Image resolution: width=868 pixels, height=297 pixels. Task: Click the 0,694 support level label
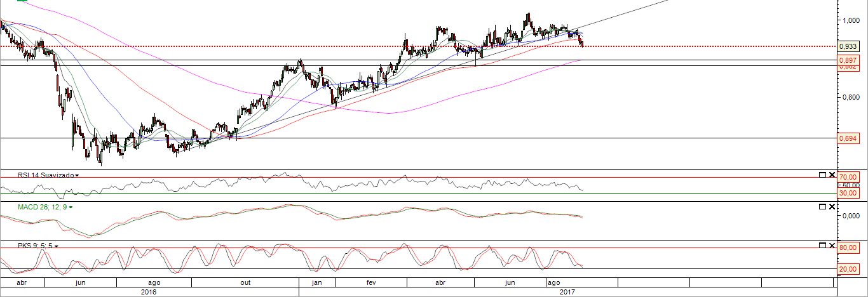point(848,138)
